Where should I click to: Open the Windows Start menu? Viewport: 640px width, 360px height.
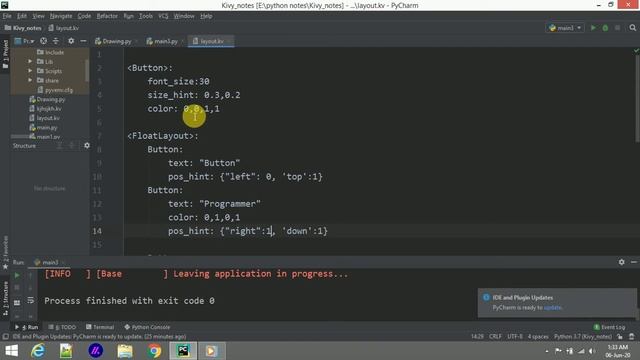click(12, 351)
